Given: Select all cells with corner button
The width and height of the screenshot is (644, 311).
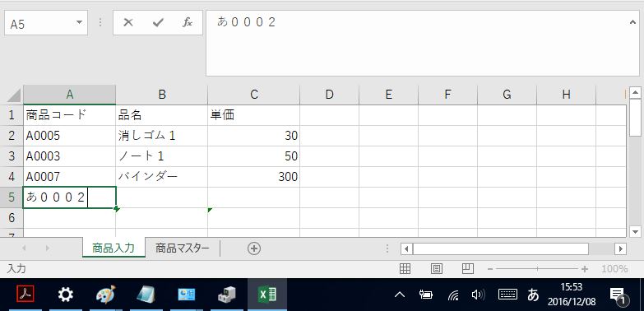Looking at the screenshot, I should tap(14, 95).
